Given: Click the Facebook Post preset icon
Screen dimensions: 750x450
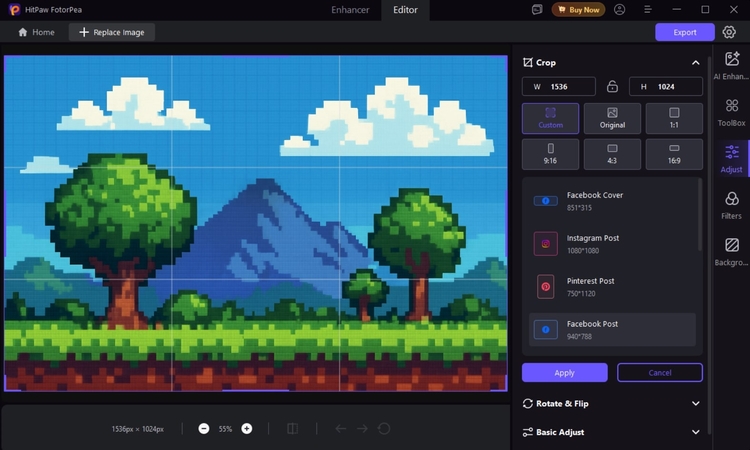Looking at the screenshot, I should pyautogui.click(x=545, y=329).
